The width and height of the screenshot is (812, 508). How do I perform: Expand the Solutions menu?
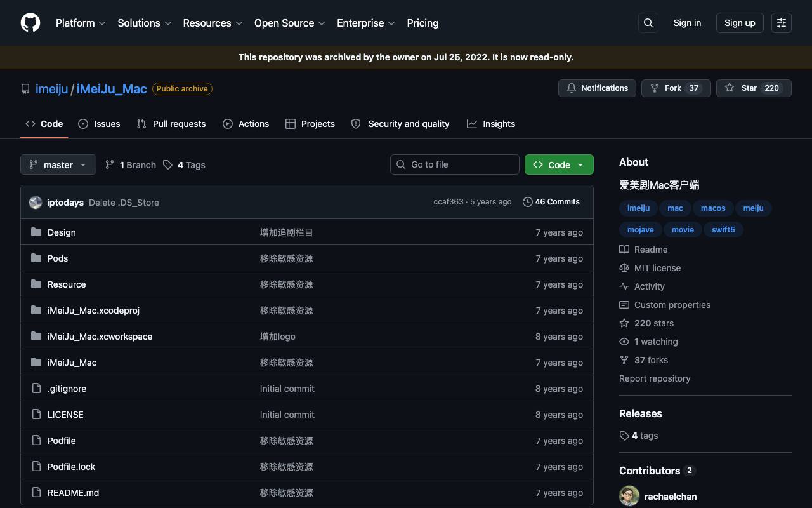(145, 23)
